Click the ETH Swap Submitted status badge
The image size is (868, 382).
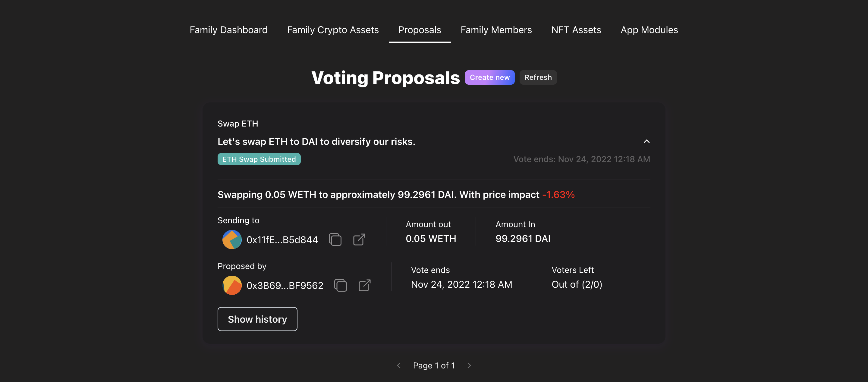tap(259, 159)
